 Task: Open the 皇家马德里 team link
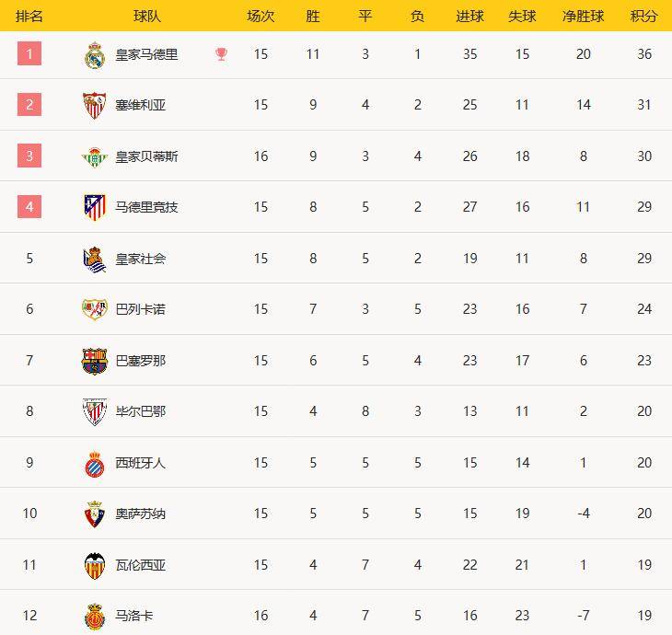(x=146, y=54)
